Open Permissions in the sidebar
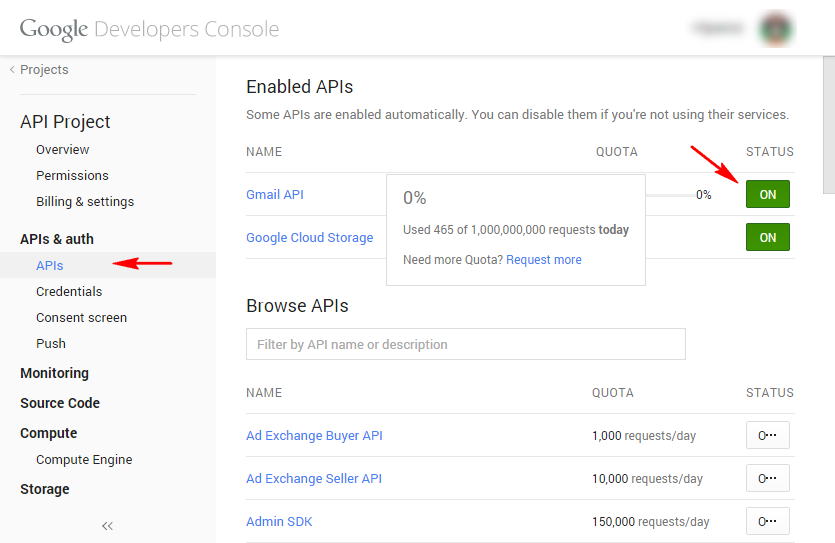The width and height of the screenshot is (835, 543). pos(72,176)
